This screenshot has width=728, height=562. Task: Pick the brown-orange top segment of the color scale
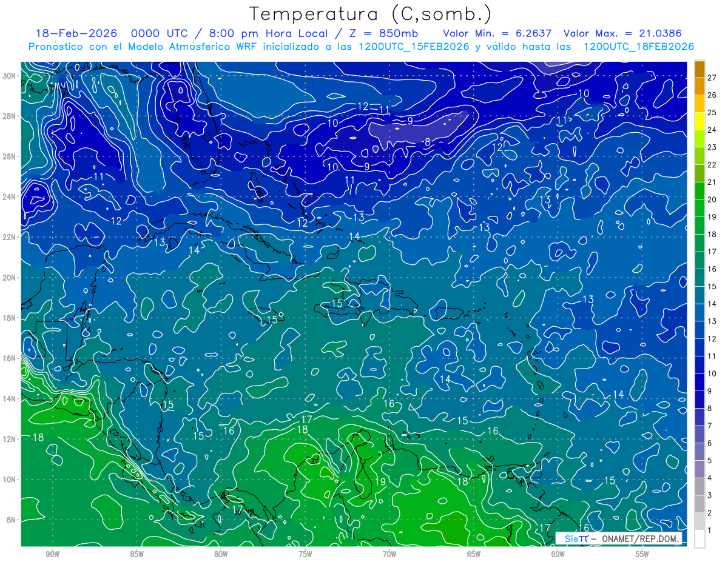[x=699, y=69]
